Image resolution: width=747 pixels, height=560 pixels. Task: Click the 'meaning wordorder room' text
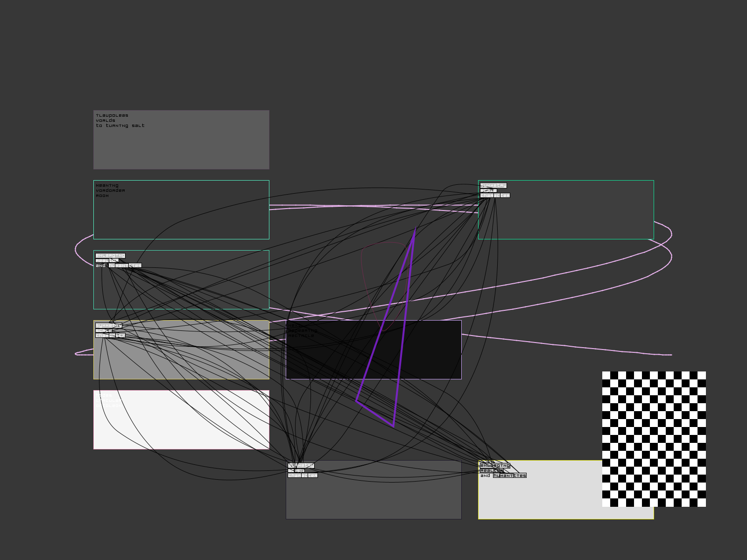point(110,190)
